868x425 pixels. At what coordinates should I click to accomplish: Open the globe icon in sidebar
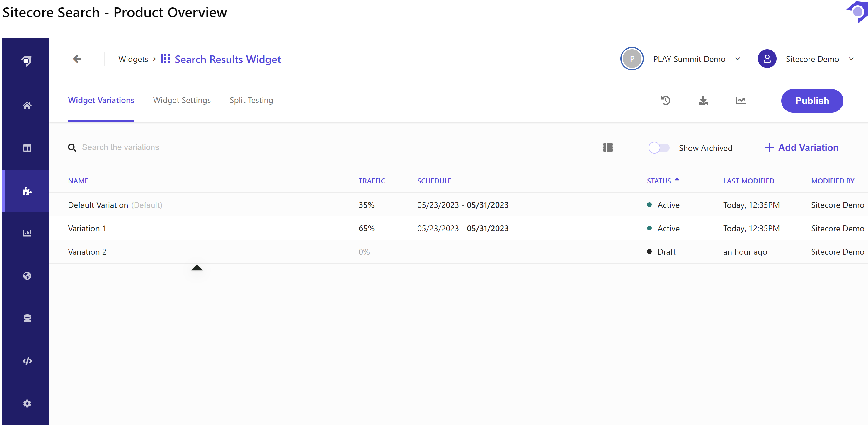click(27, 276)
